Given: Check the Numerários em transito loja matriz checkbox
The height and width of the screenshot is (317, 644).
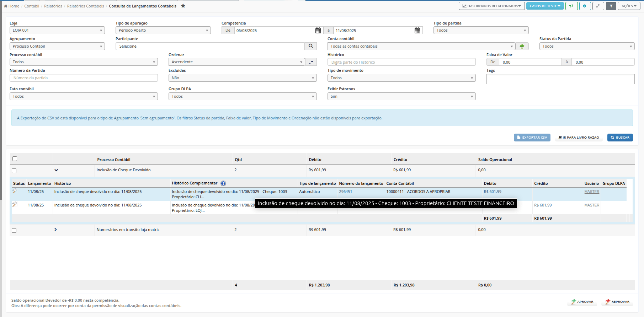Looking at the screenshot, I should pyautogui.click(x=14, y=230).
